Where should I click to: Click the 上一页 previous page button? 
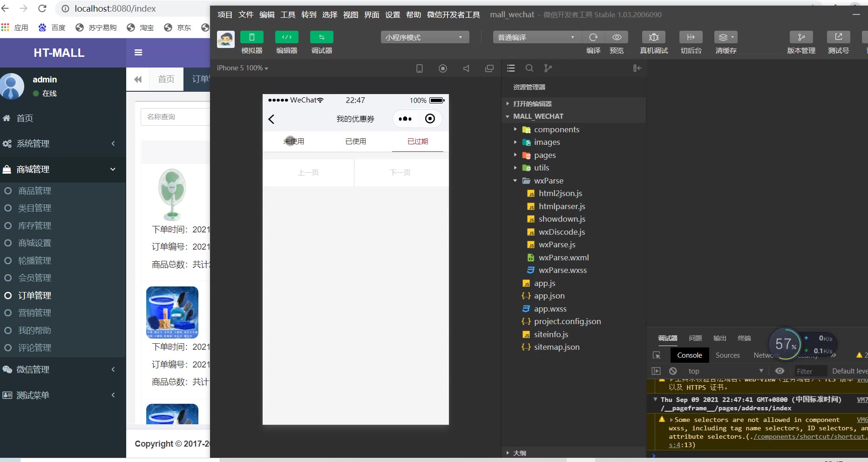coord(308,173)
